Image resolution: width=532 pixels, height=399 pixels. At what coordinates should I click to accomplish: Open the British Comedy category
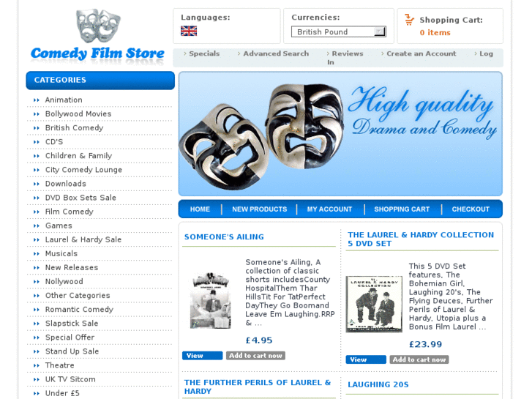[75, 127]
